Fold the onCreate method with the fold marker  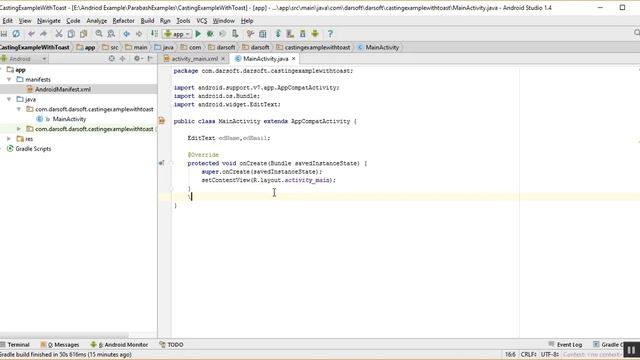(171, 163)
